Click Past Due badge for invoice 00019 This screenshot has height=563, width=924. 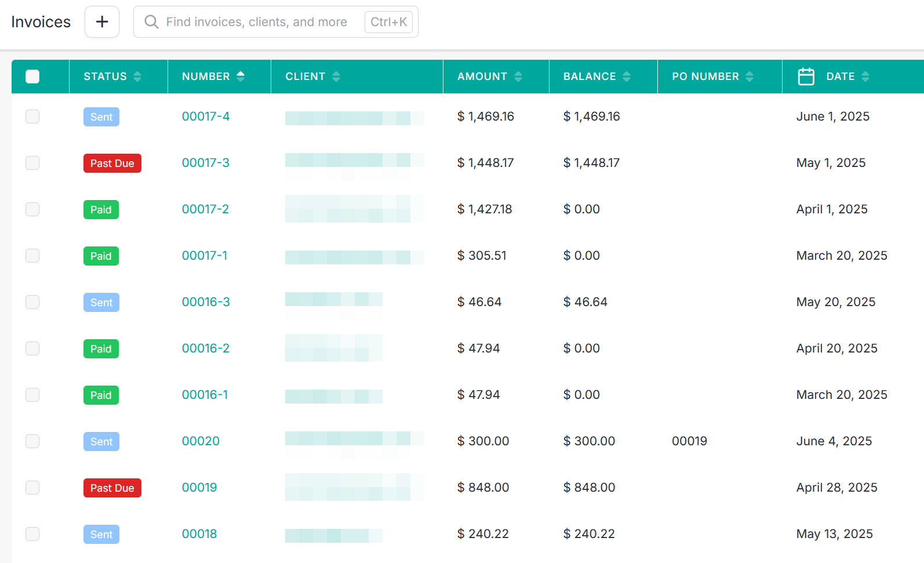[112, 488]
